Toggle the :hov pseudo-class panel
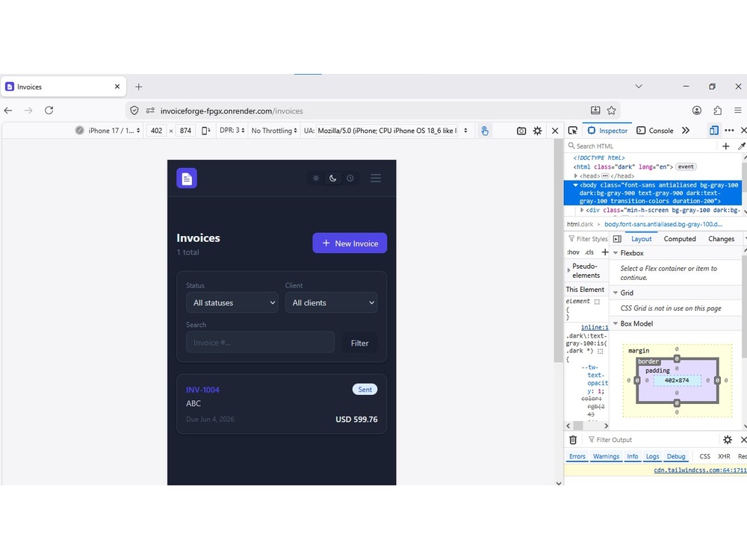This screenshot has height=560, width=747. pos(573,252)
